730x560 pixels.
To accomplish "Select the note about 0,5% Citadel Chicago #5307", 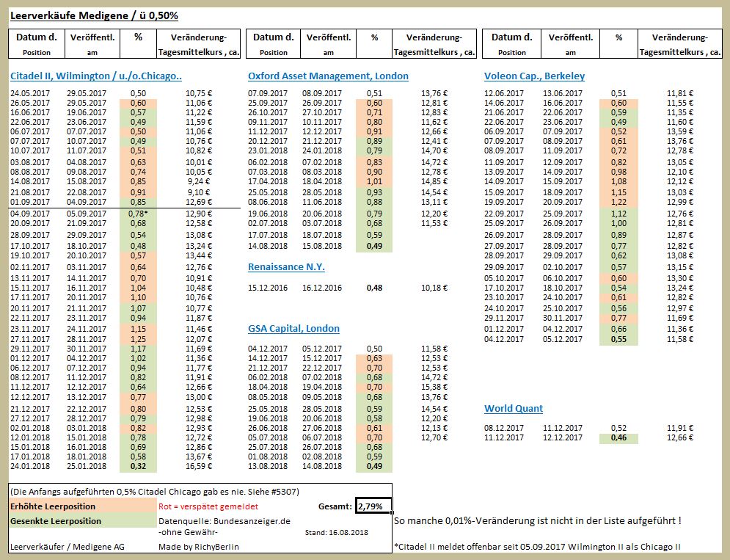I will pos(155,492).
